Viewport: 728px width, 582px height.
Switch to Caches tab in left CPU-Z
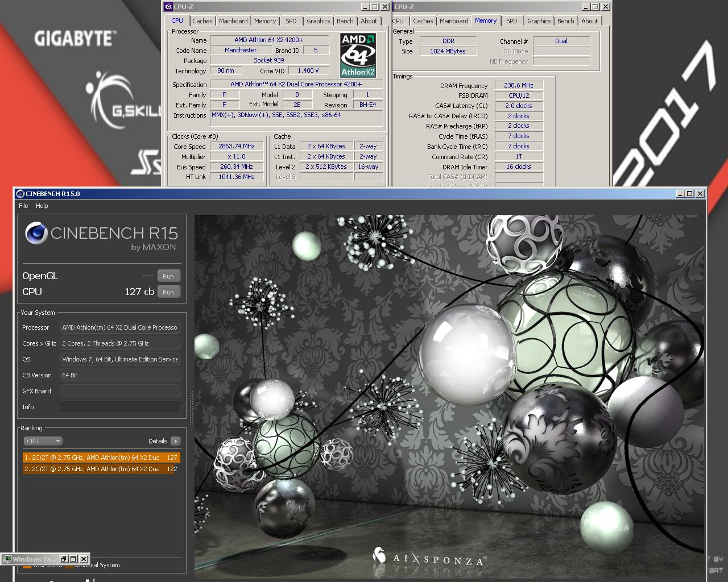pyautogui.click(x=202, y=21)
